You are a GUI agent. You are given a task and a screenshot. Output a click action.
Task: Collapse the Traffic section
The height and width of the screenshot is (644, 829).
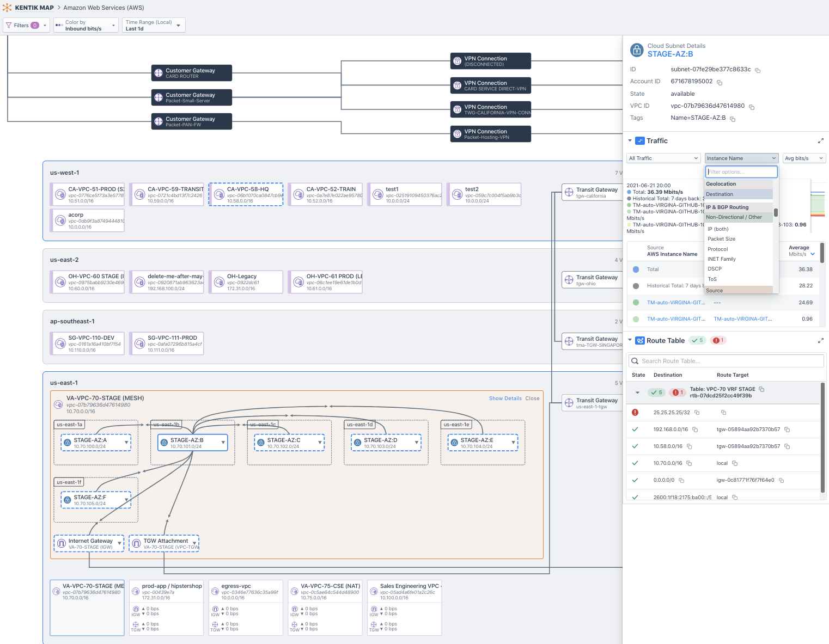[x=630, y=140]
